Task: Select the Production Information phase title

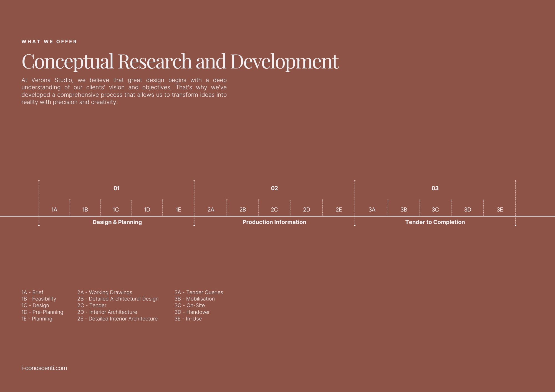Action: pos(274,222)
